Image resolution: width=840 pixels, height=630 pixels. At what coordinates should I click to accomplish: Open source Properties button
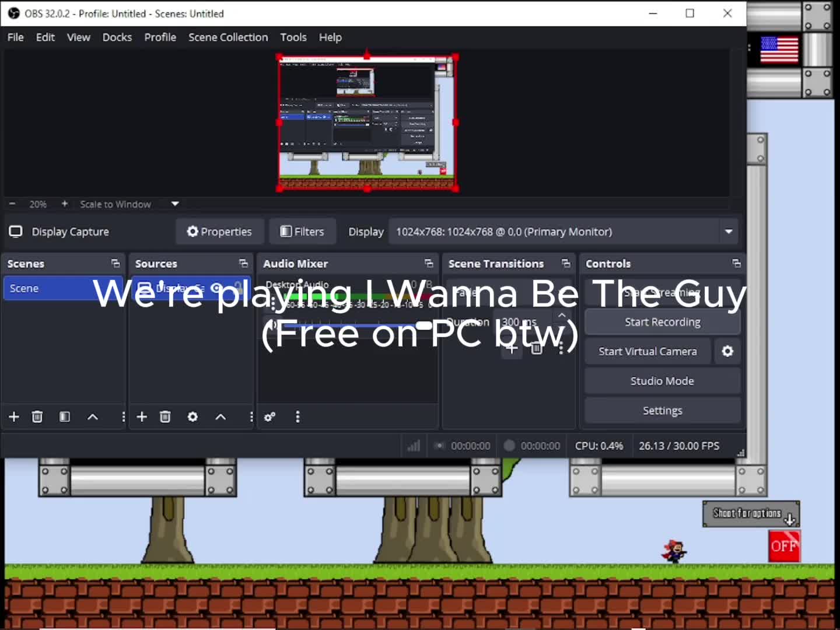[x=220, y=232]
